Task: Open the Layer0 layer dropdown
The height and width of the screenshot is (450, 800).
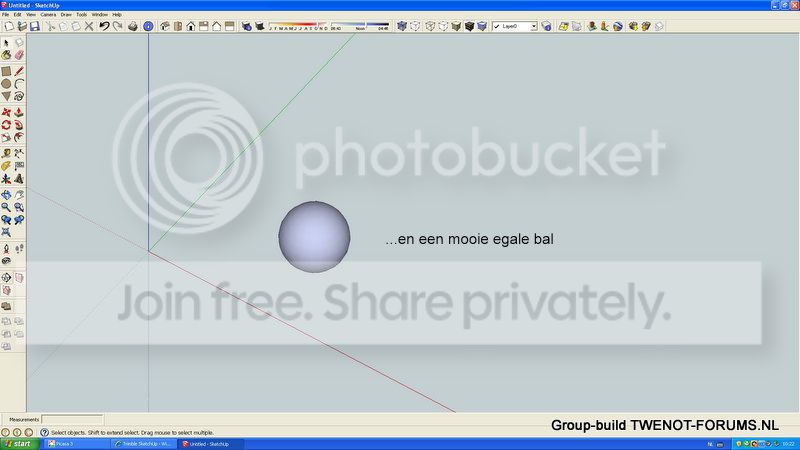Action: 515,26
